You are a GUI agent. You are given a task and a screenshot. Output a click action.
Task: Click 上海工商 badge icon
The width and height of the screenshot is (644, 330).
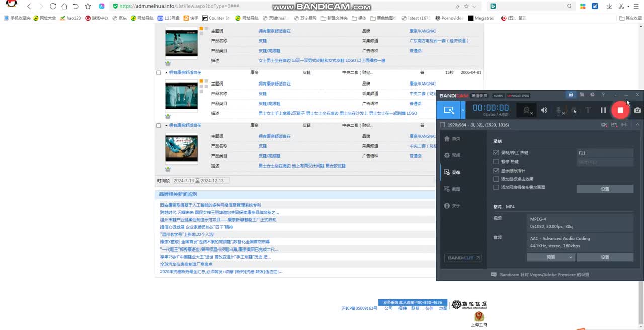(479, 319)
